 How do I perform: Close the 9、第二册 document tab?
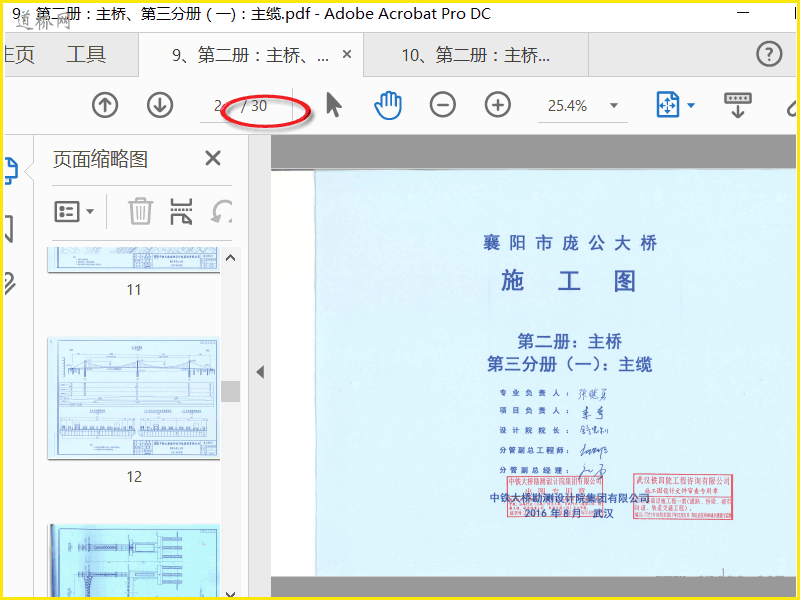click(347, 54)
